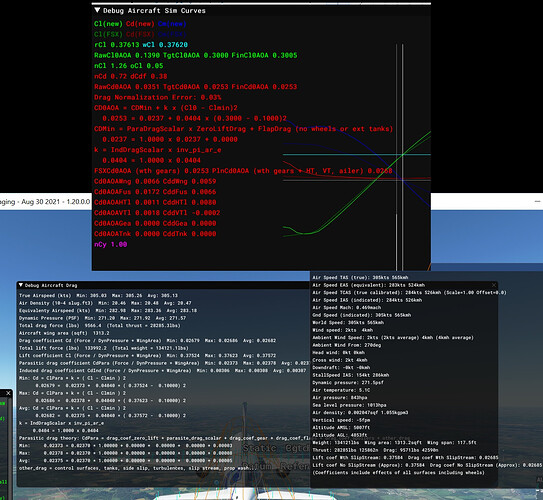
Task: Collapse the Debug Aircraft Drag panel
Action: point(21,285)
